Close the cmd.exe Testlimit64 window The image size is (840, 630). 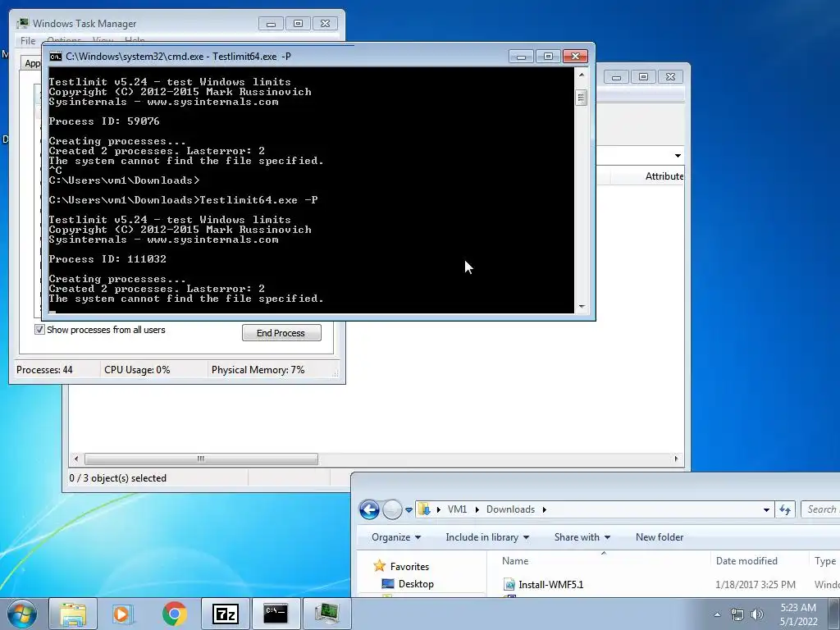pyautogui.click(x=575, y=57)
